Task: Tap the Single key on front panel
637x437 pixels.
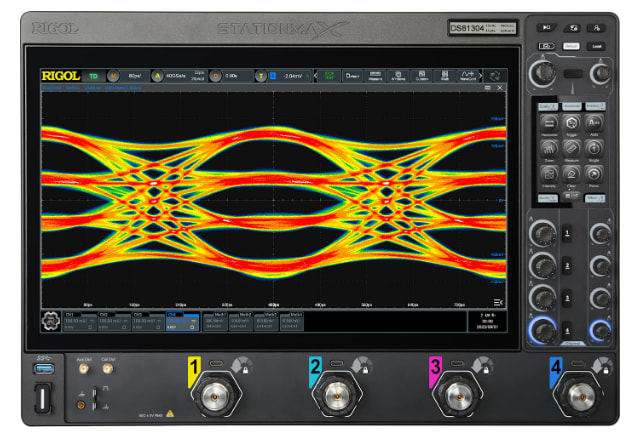Action: click(594, 148)
